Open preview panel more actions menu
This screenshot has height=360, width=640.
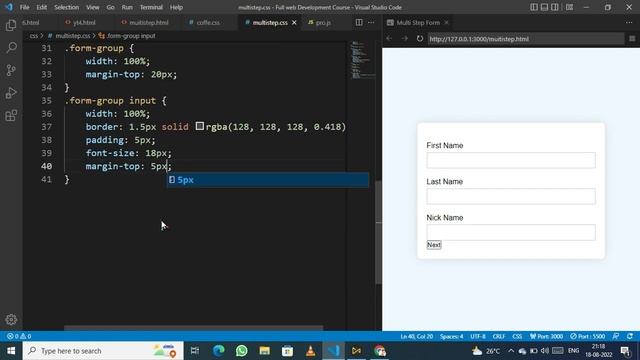coord(629,22)
